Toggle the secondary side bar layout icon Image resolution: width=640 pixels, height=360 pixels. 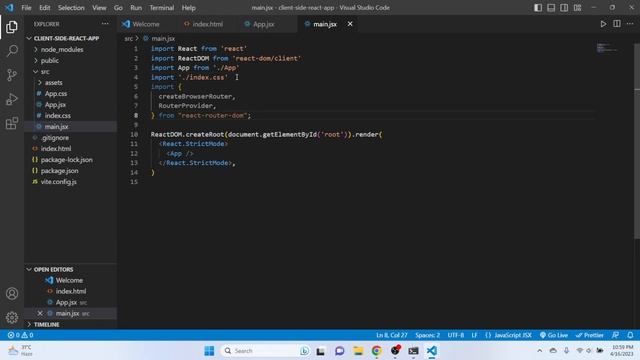point(564,8)
